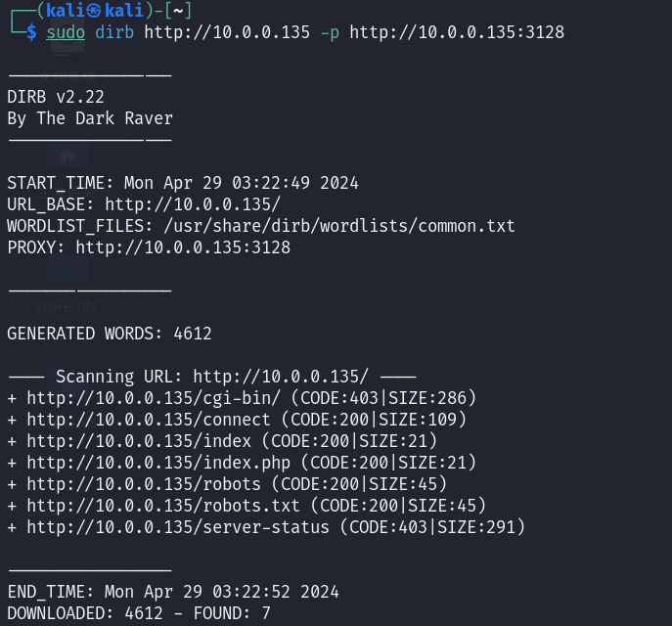Click the proxy URL on the PROXY line
This screenshot has height=626, width=672.
tap(183, 247)
